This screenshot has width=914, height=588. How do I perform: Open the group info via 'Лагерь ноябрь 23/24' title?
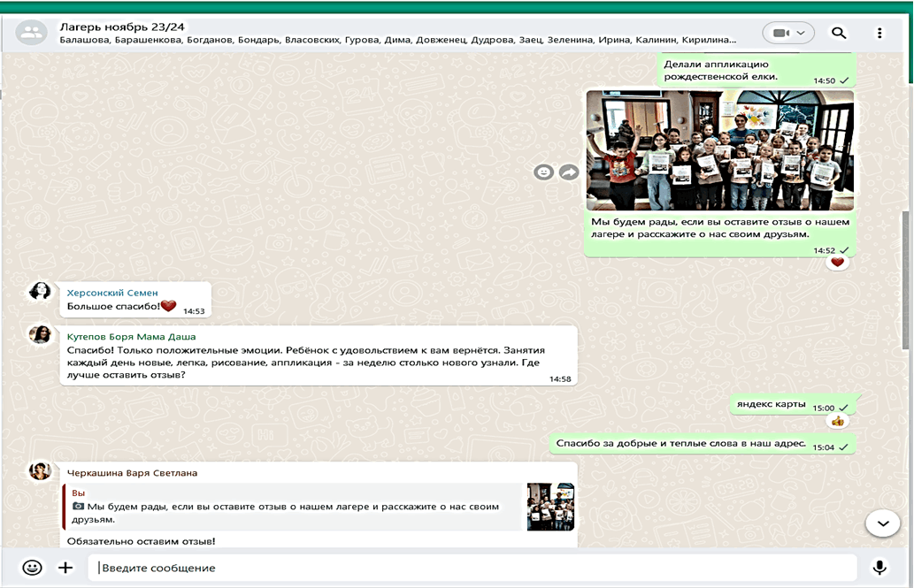click(x=122, y=27)
